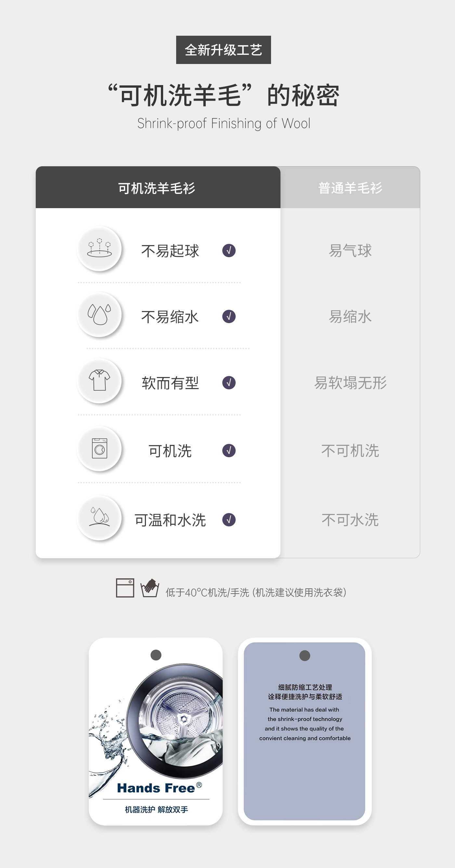This screenshot has width=455, height=868.
Task: Click the checkmark next to 不易缩水
Action: 229,316
